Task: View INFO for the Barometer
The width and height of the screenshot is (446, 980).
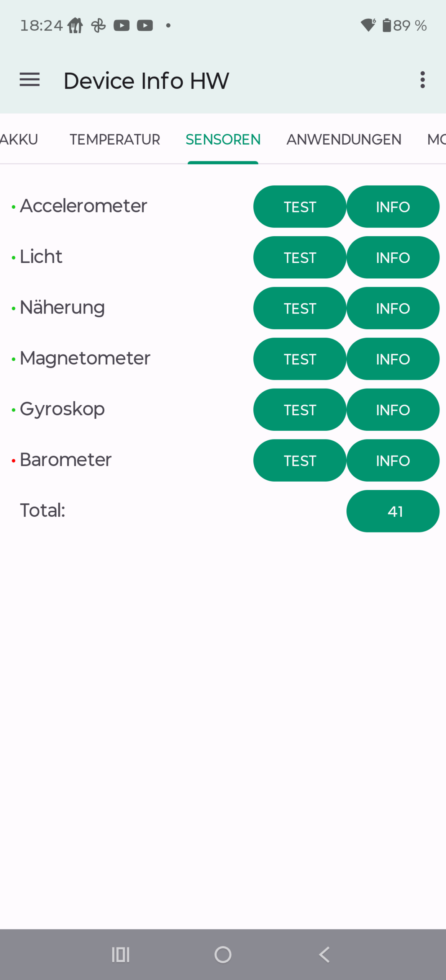Action: 393,461
